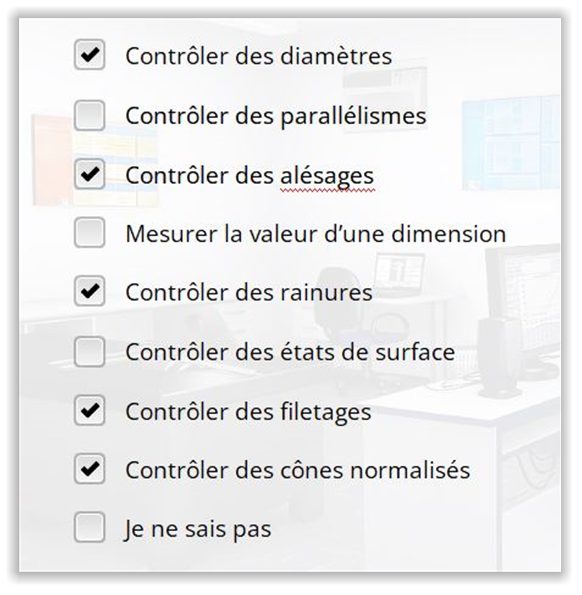Click the Contrôler des diamètres label text
582x595 pixels.
click(259, 56)
